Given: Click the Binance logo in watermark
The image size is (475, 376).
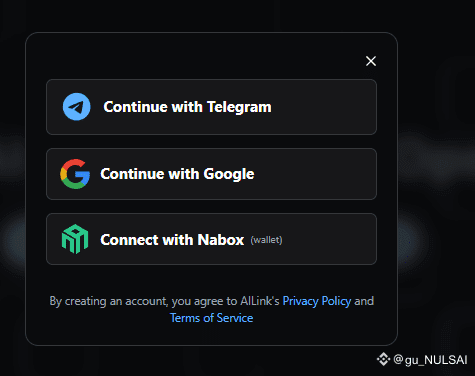Looking at the screenshot, I should tap(383, 359).
